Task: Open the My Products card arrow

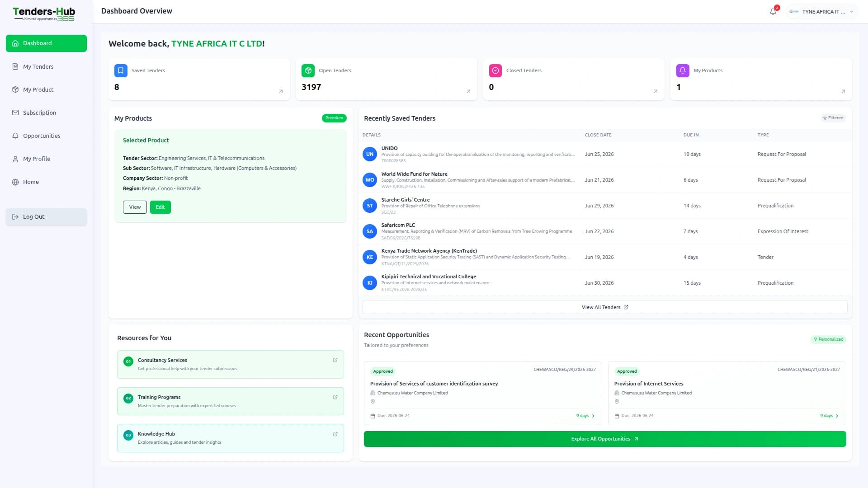Action: (843, 91)
